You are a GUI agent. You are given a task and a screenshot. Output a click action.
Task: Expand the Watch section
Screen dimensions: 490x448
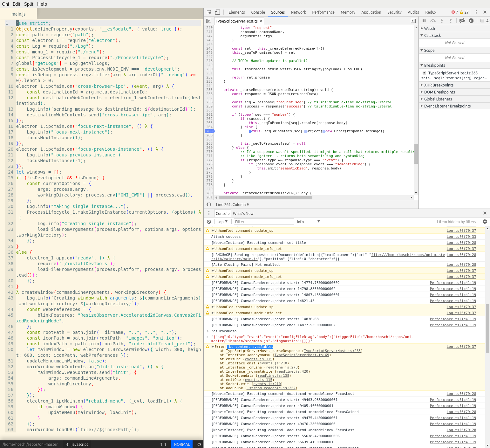pyautogui.click(x=454, y=28)
